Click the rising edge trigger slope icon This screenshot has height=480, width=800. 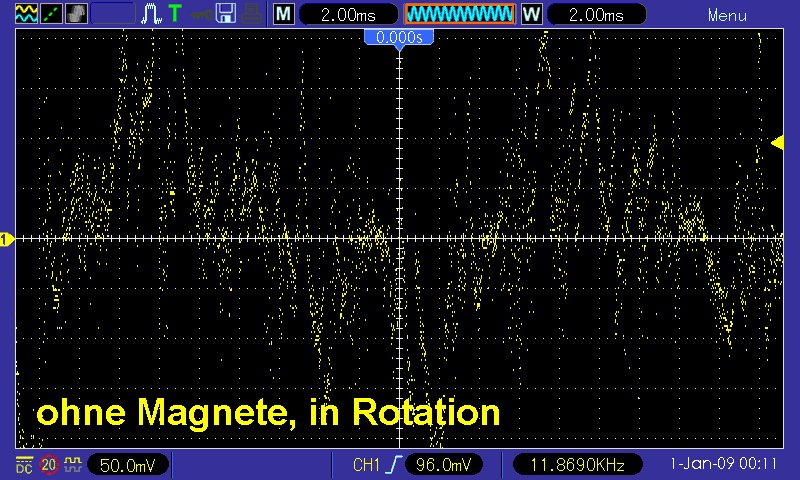click(395, 465)
